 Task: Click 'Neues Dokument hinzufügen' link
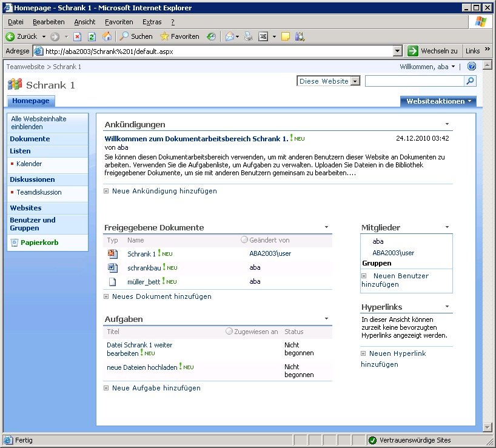pyautogui.click(x=161, y=296)
